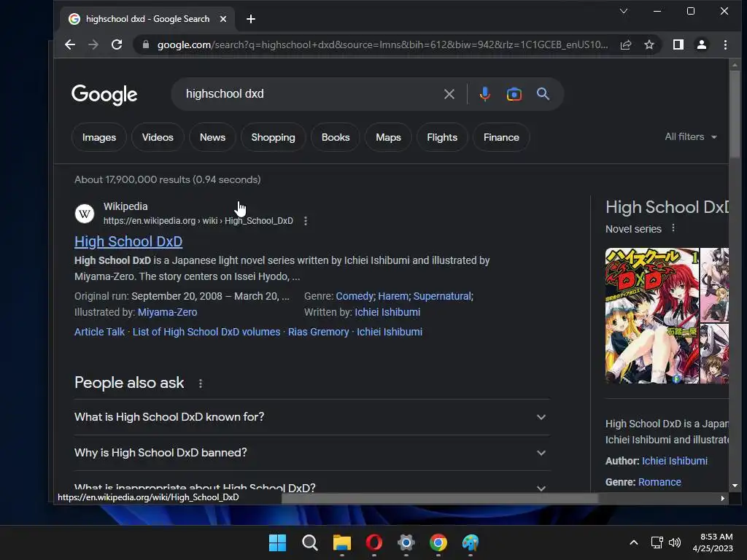Click the Wikipedia W favicon
Image resolution: width=747 pixels, height=560 pixels.
point(85,214)
